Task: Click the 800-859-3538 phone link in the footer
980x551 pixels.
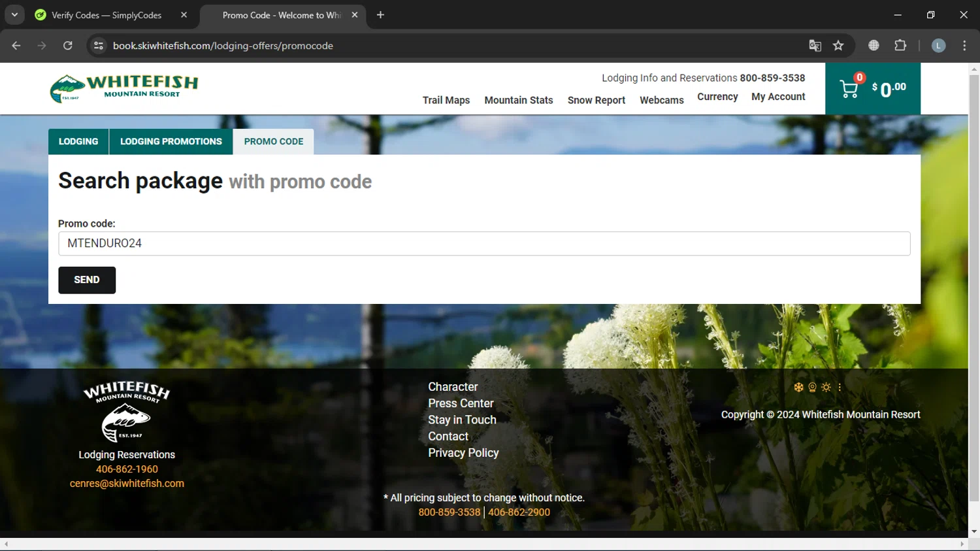Action: tap(449, 512)
